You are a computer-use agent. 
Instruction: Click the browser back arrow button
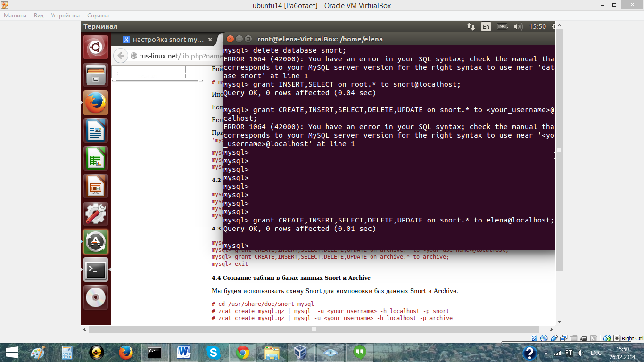tap(121, 56)
